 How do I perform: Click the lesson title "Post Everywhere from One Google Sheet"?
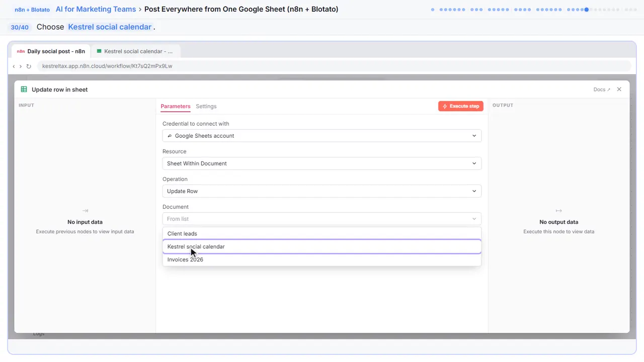pyautogui.click(x=241, y=9)
